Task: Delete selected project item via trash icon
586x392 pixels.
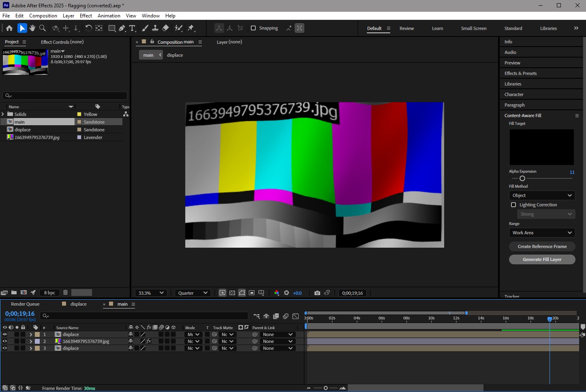Action: click(65, 293)
